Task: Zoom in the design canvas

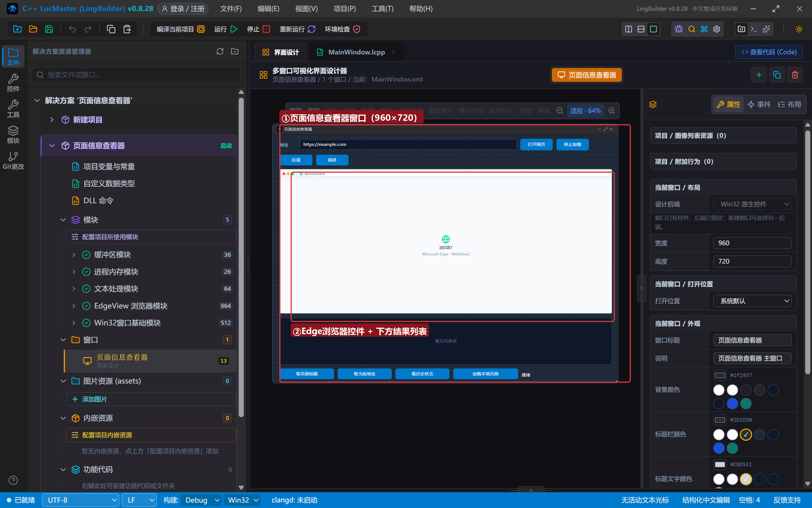Action: click(612, 111)
